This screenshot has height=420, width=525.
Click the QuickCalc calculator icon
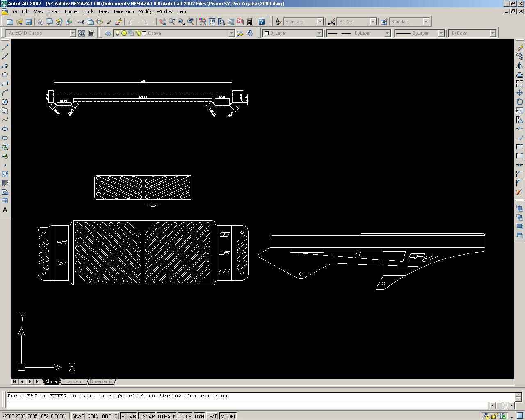[250, 22]
